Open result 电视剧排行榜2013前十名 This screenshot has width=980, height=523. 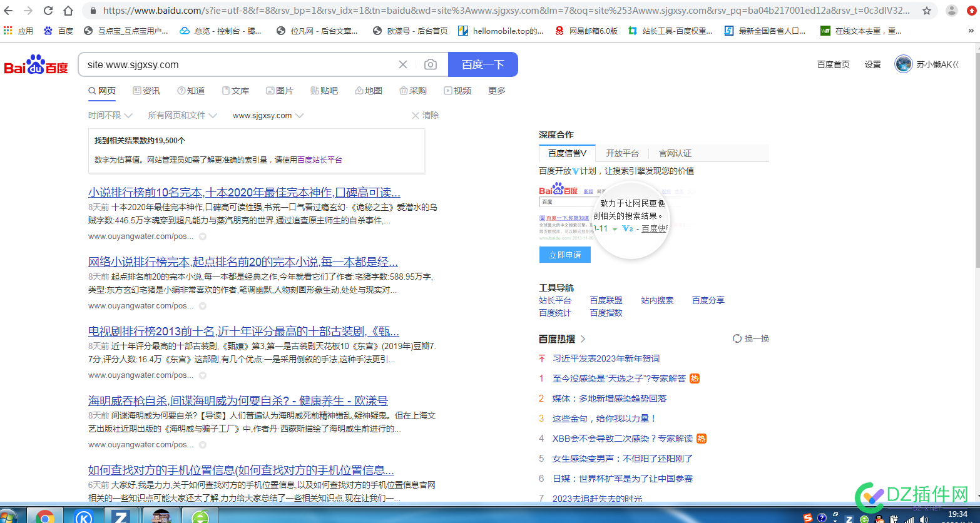pyautogui.click(x=243, y=331)
